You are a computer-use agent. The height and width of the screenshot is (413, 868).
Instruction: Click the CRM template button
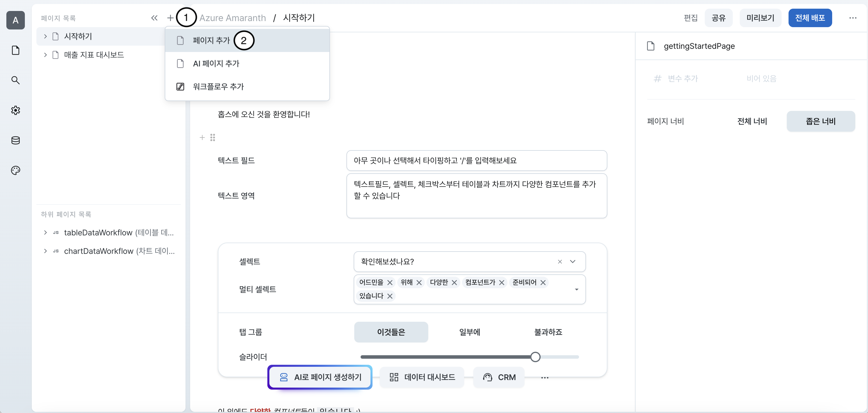[499, 377]
